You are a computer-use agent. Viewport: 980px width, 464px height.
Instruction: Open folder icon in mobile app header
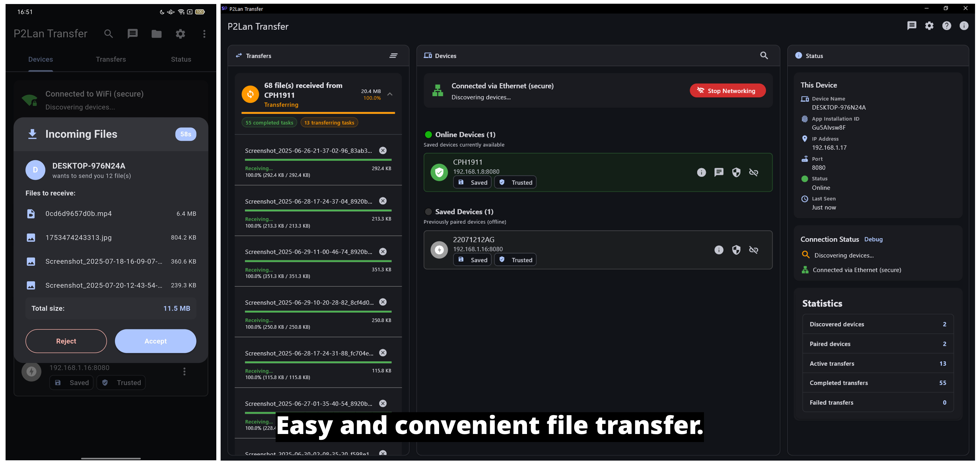click(156, 34)
